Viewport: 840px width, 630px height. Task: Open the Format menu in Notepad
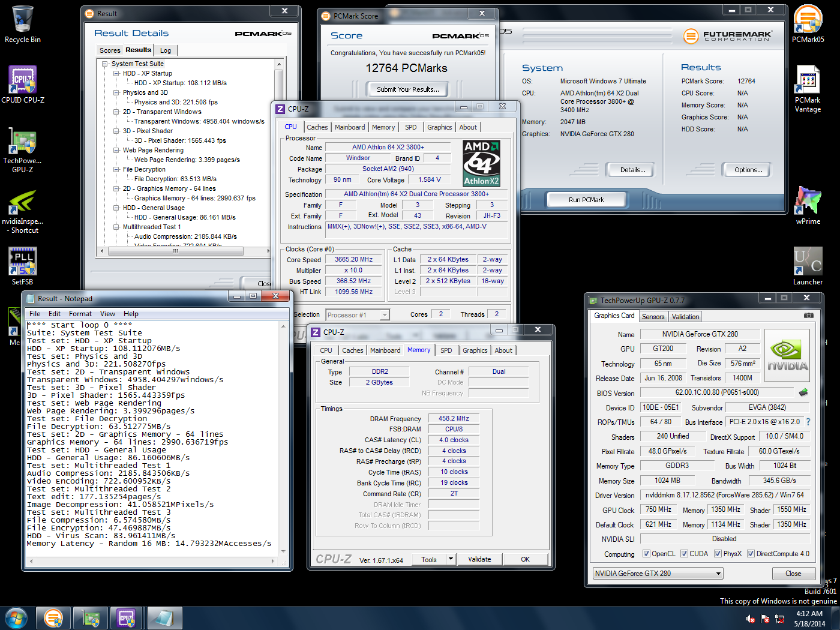pos(80,314)
